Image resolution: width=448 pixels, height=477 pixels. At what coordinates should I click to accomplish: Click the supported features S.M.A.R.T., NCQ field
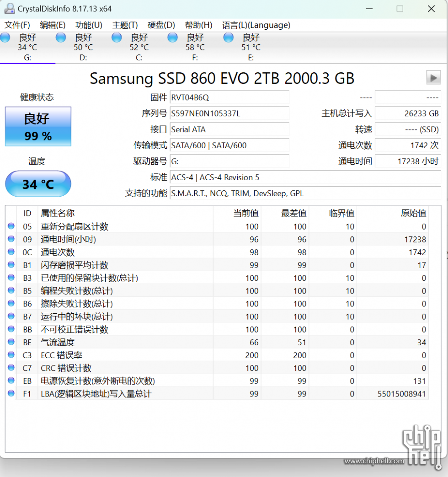click(x=305, y=193)
